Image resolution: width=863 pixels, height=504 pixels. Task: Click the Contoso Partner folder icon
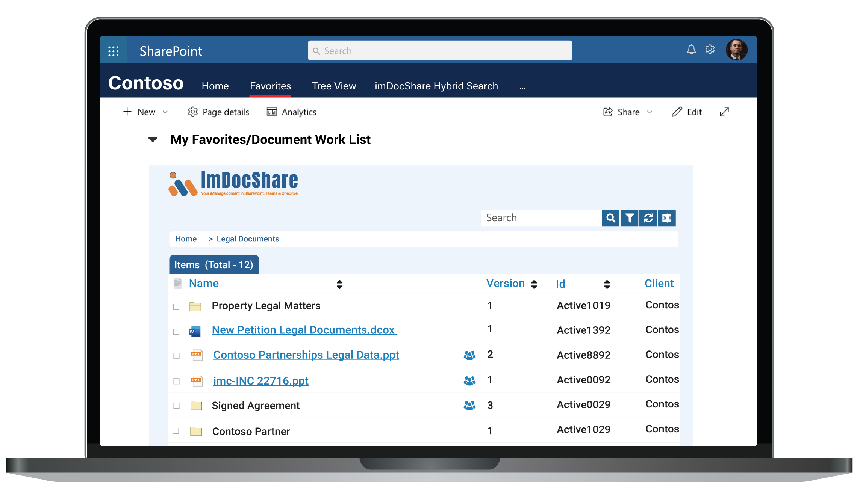pyautogui.click(x=196, y=431)
